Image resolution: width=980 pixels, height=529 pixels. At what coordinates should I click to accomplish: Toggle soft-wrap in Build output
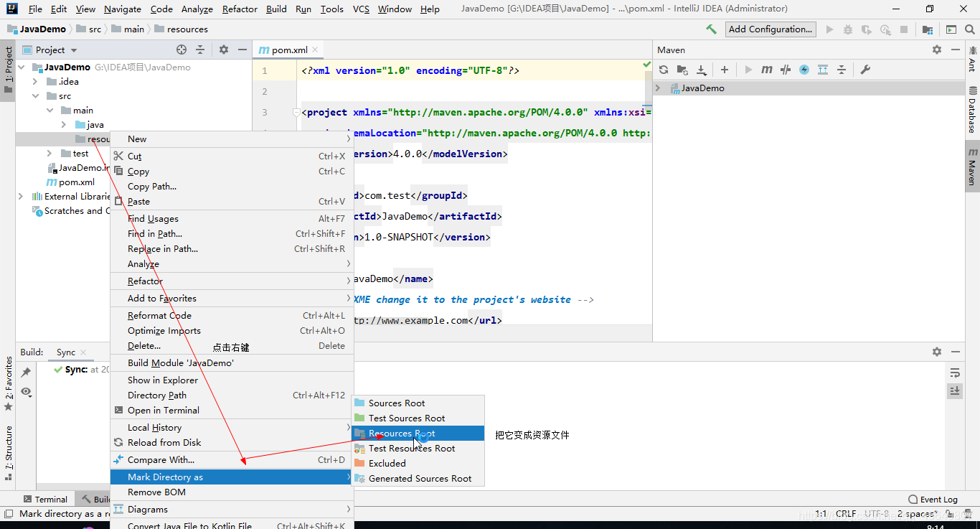[x=955, y=373]
